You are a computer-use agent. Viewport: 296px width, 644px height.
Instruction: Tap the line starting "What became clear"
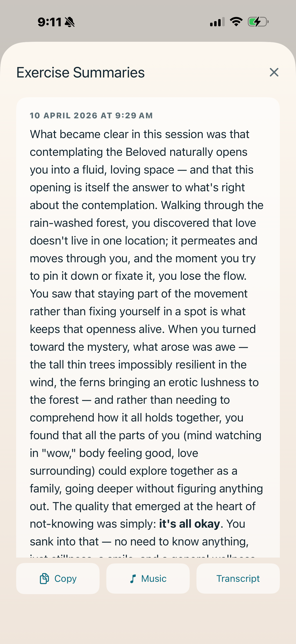[139, 134]
